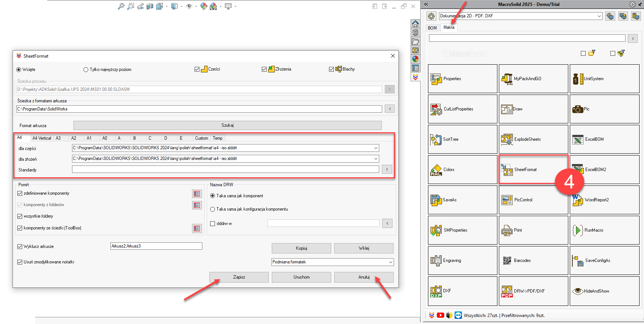
Task: Click the Zoom to Fit toolbar icon
Action: click(121, 6)
